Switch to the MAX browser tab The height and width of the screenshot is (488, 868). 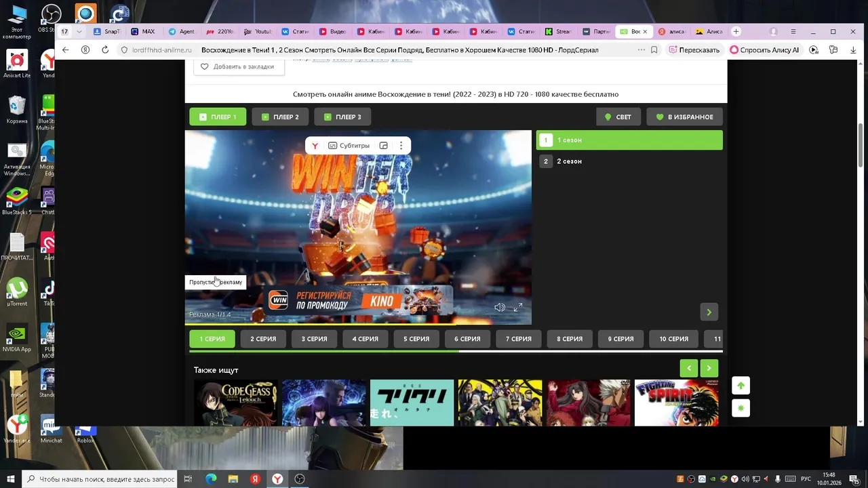point(144,31)
